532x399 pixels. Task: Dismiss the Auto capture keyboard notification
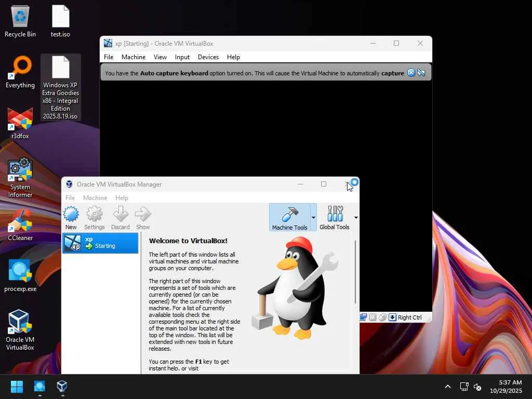(x=411, y=73)
